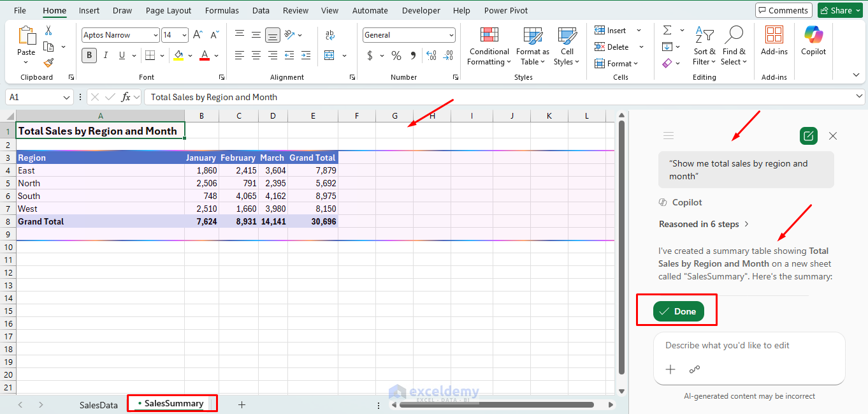Decrease font size with the smaller A

tap(215, 35)
